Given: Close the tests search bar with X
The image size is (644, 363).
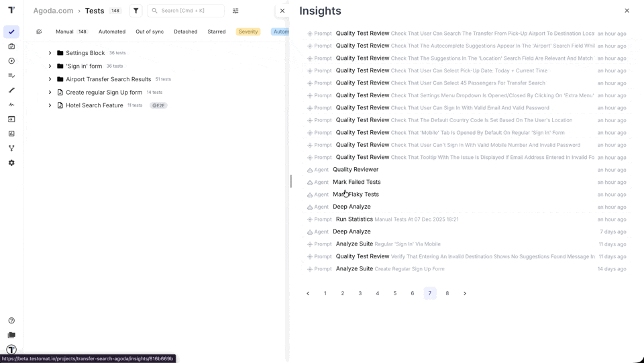Looking at the screenshot, I should (x=282, y=11).
